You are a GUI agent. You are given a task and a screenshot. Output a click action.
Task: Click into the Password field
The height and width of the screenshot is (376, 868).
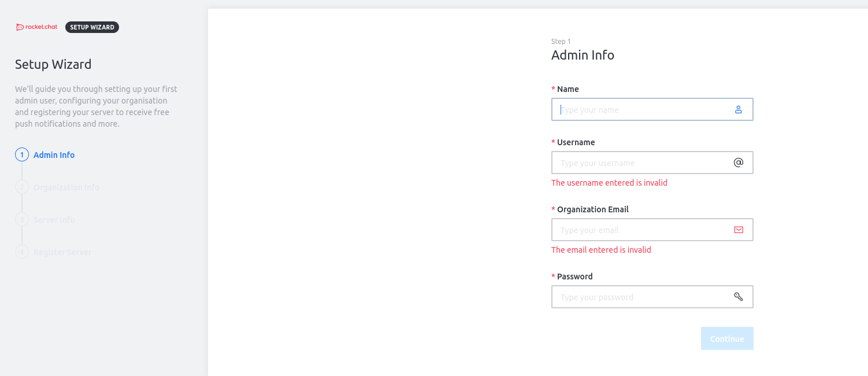click(641, 297)
